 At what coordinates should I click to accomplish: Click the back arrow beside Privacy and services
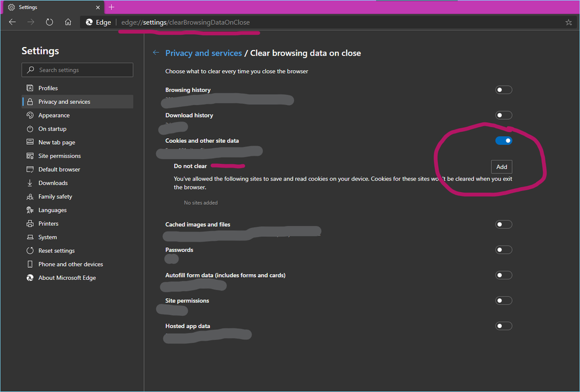click(156, 53)
